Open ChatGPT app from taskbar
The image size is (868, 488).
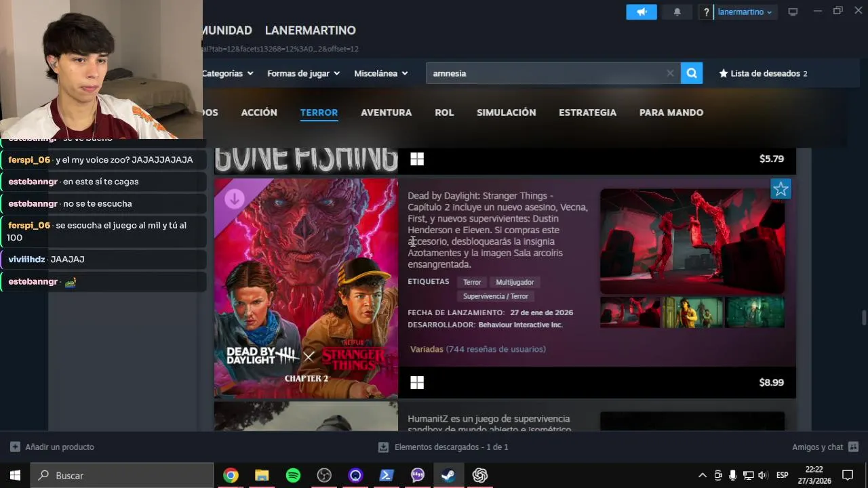click(x=480, y=475)
